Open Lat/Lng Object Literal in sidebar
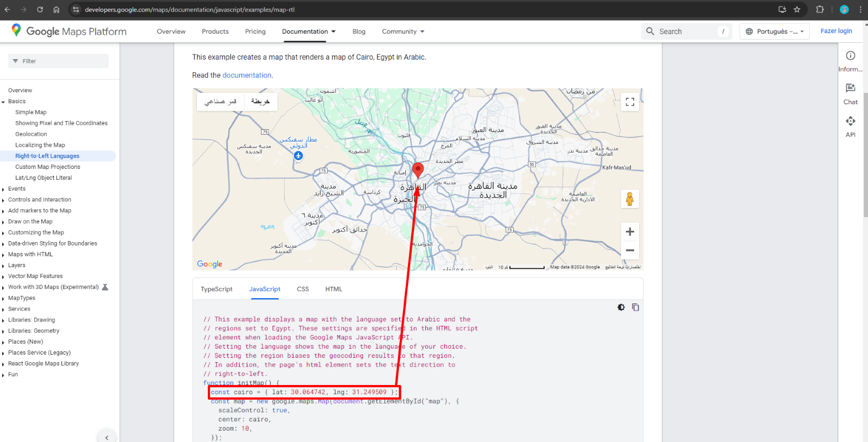 click(x=43, y=178)
